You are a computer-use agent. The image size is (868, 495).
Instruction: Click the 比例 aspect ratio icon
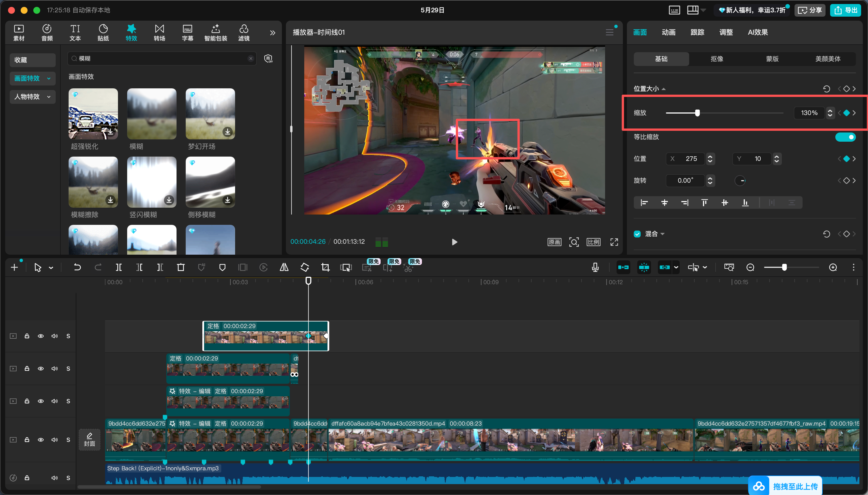point(593,242)
